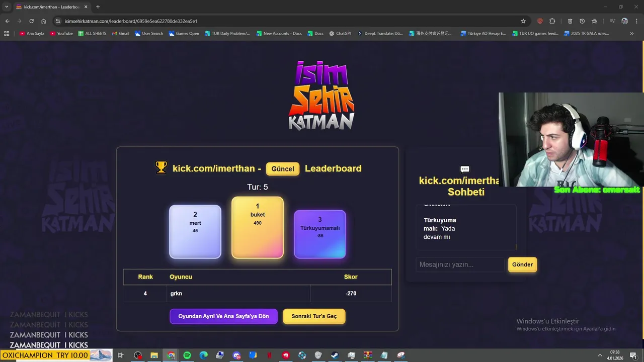The width and height of the screenshot is (644, 362).
Task: Click the -270 score cell
Action: point(351,293)
